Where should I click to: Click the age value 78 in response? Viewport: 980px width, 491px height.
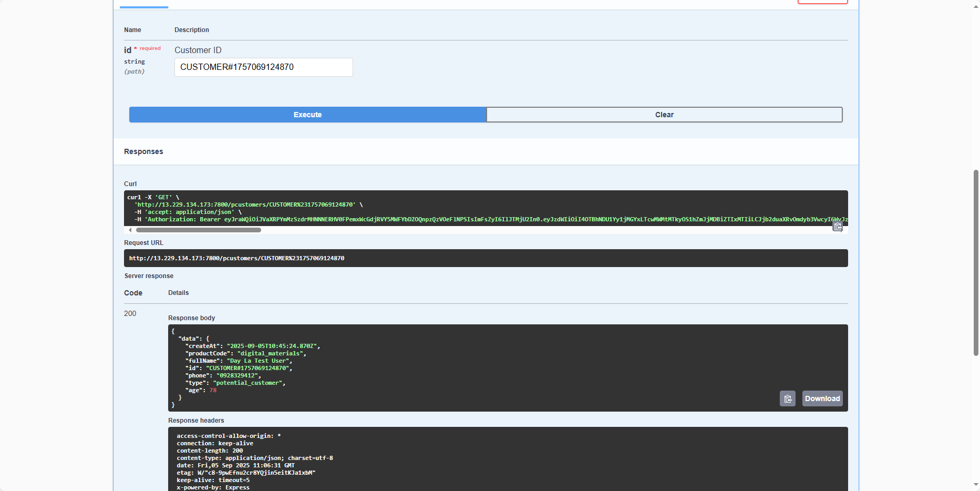pos(213,390)
